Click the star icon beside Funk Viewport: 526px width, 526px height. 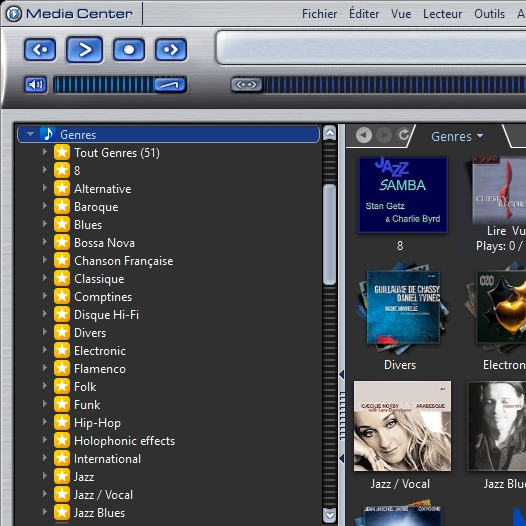62,404
